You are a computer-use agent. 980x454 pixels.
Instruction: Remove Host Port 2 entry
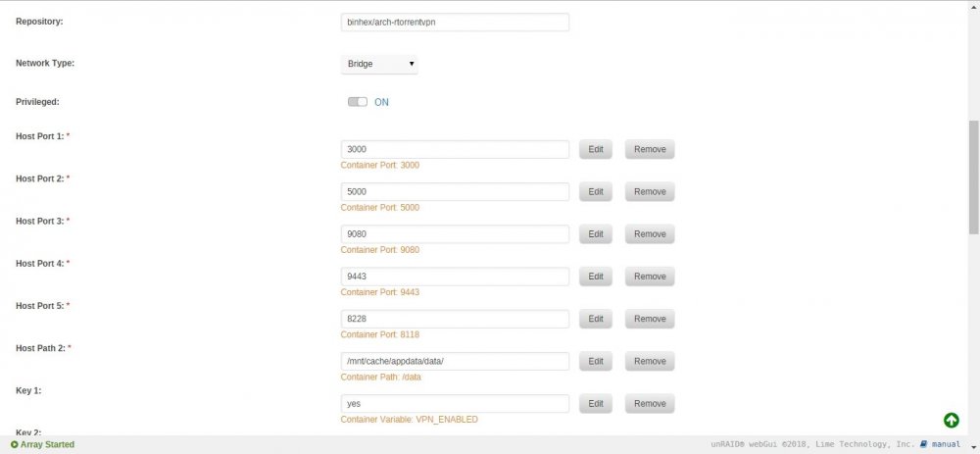coord(650,192)
